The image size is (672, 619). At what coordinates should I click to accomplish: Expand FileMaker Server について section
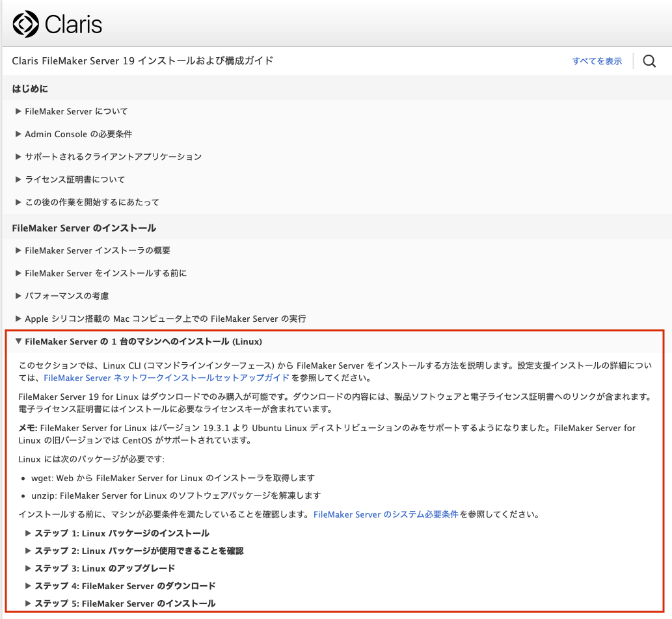(75, 111)
